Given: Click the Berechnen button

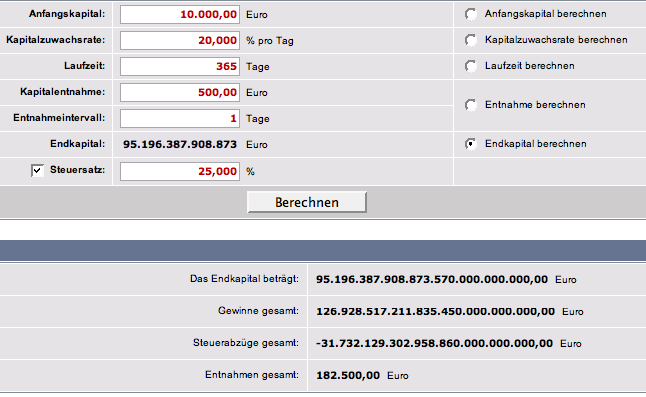Looking at the screenshot, I should click(x=307, y=202).
